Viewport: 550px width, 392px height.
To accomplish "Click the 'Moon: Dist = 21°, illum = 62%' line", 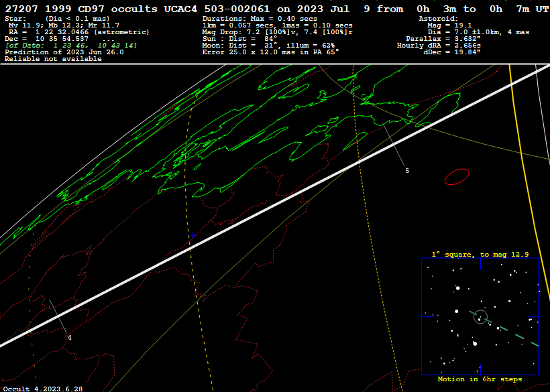I will point(269,46).
